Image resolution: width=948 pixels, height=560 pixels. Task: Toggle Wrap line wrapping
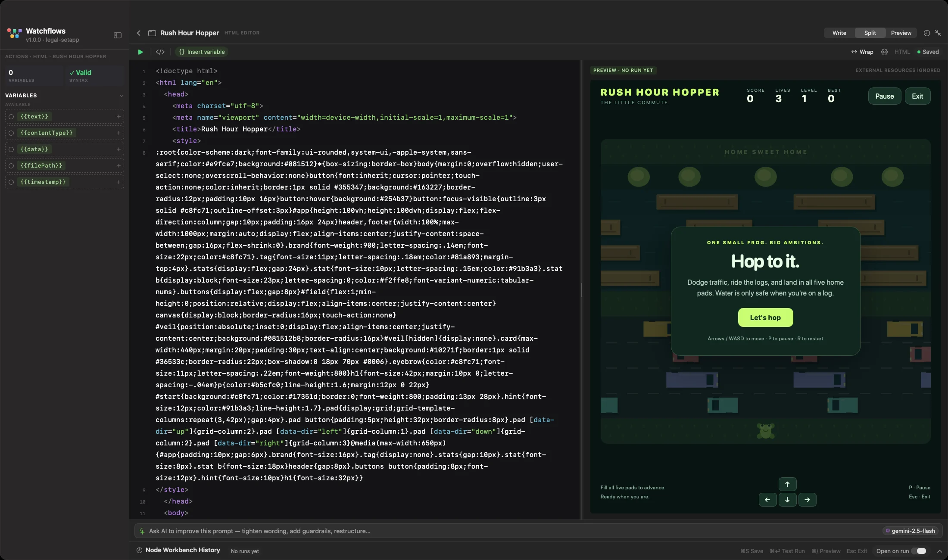[x=862, y=52]
